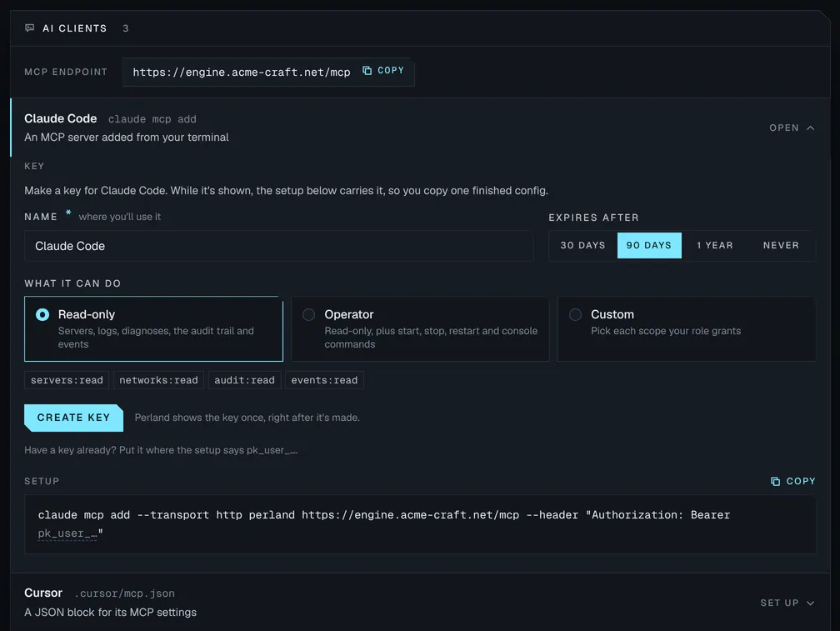Screen dimensions: 840x631
Task: Set expiry to 1 Year
Action: tap(715, 245)
